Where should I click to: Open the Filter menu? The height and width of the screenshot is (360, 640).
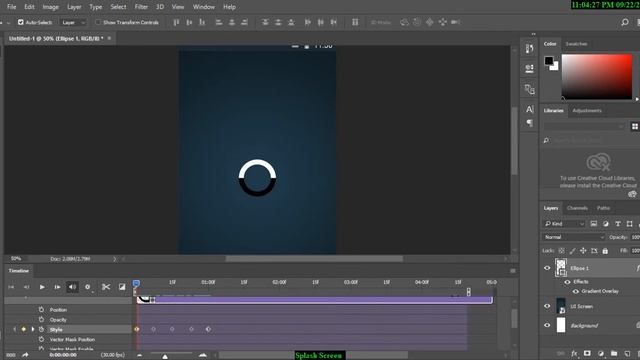click(x=141, y=7)
